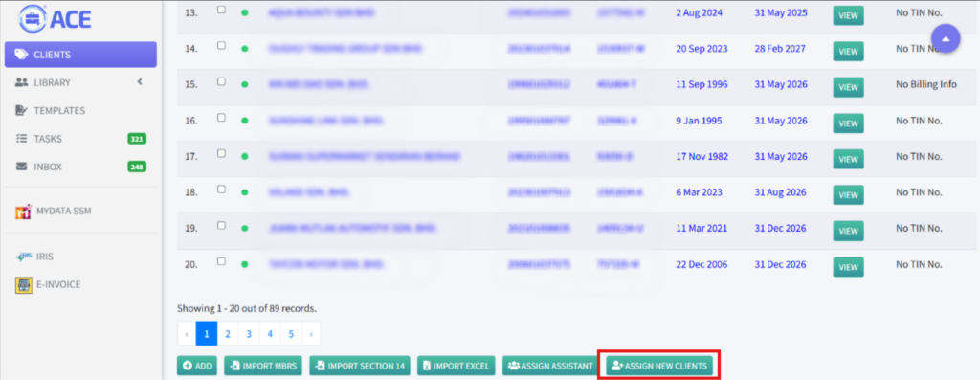980x380 pixels.
Task: Open the E-INVOICE sidebar icon
Action: pyautogui.click(x=23, y=285)
